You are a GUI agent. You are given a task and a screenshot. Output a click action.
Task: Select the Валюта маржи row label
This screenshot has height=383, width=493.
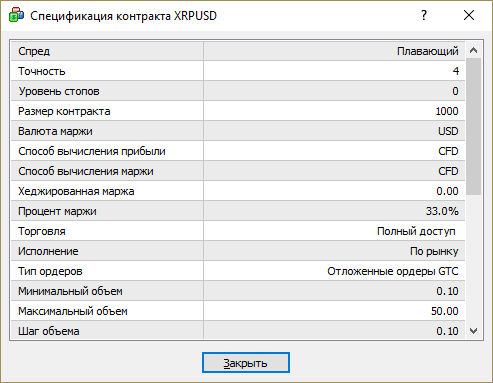click(55, 131)
